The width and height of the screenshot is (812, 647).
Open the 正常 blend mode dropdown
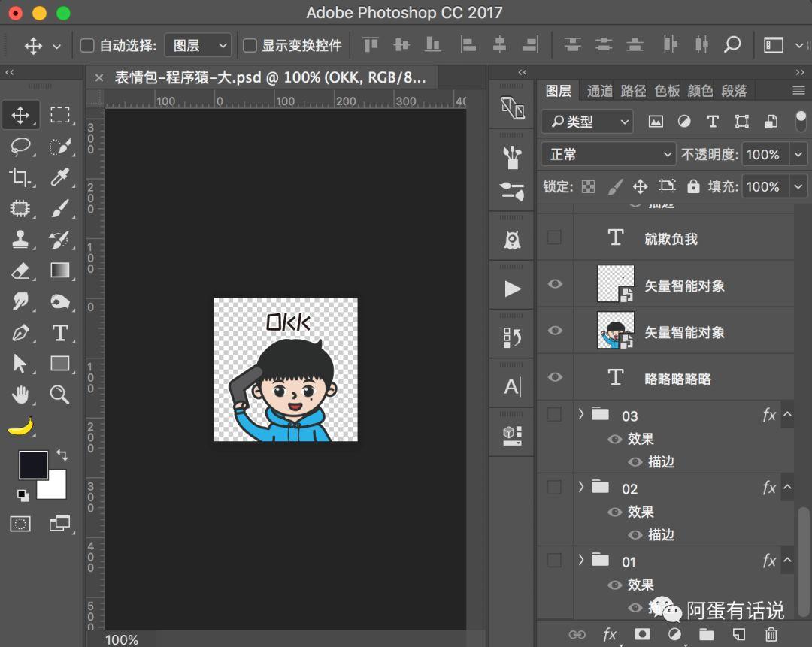(608, 154)
